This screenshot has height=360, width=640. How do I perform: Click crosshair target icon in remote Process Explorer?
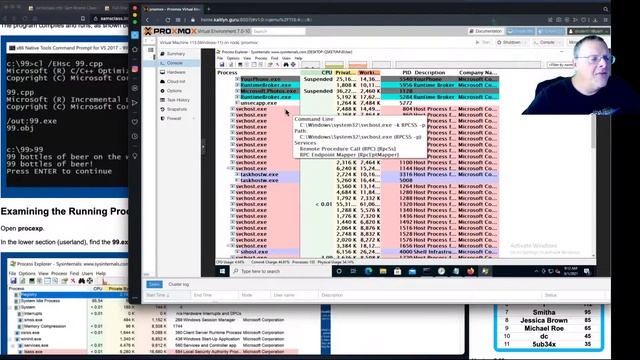click(x=293, y=64)
